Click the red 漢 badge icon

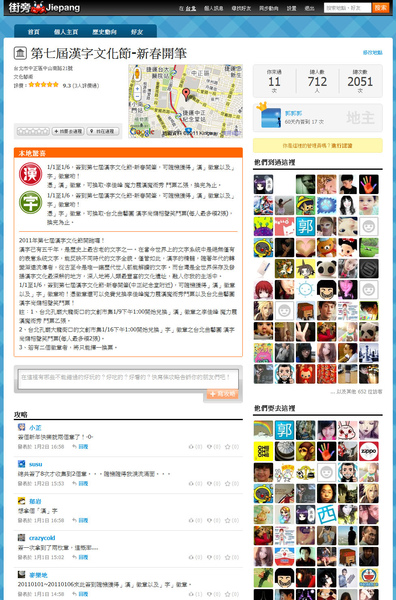31,174
